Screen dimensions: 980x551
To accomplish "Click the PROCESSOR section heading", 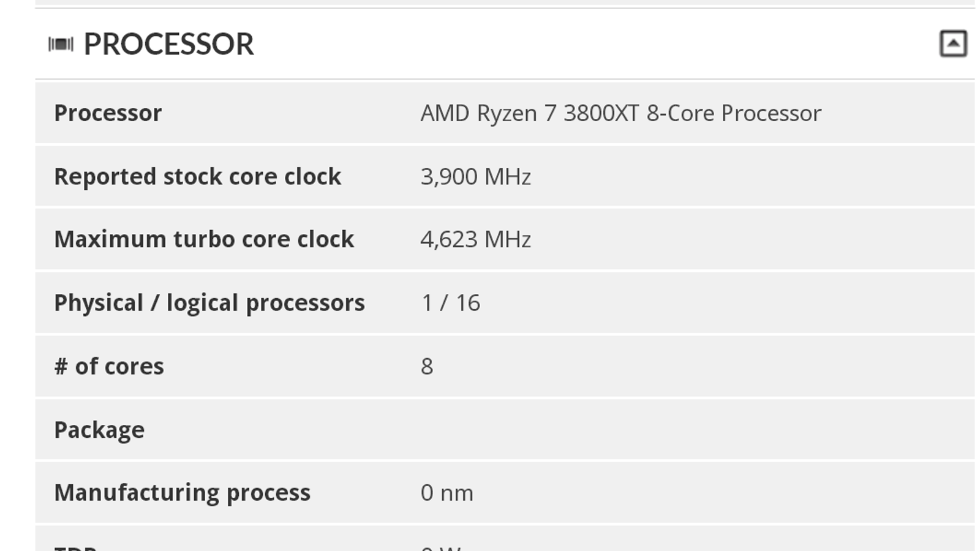I will (x=168, y=44).
